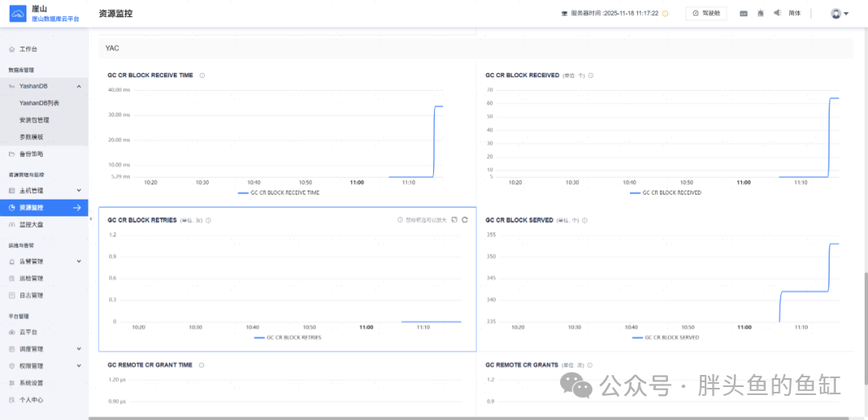This screenshot has width=868, height=420.
Task: Click info icon next to GC REMOTE CR GRANTS
Action: tap(591, 365)
